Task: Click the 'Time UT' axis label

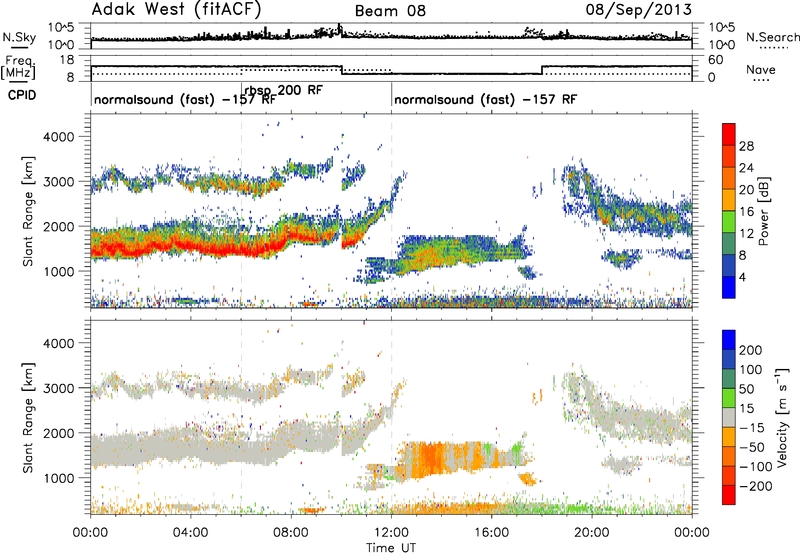Action: 391,547
